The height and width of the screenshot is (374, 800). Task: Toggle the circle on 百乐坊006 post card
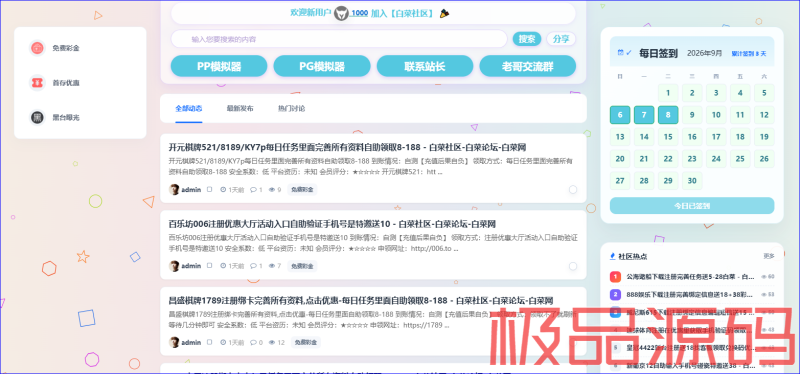(573, 266)
